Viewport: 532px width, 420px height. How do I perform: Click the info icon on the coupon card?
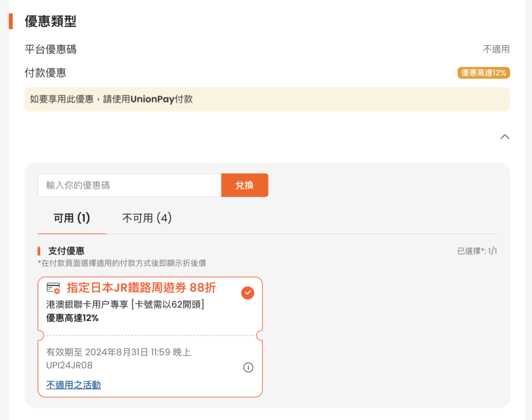coord(248,367)
